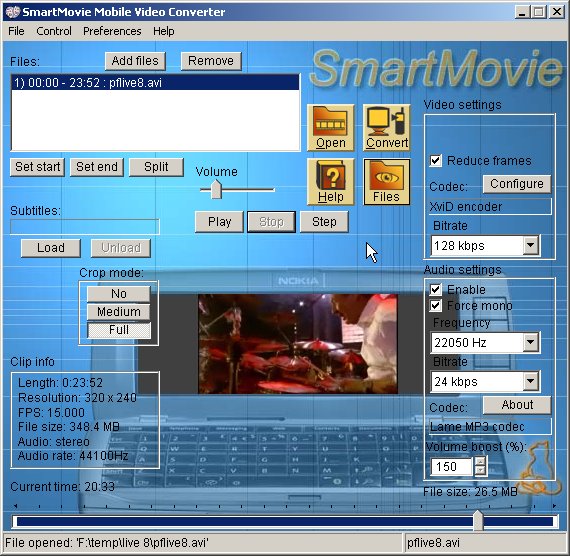Toggle the Force mono checkbox

pos(435,305)
